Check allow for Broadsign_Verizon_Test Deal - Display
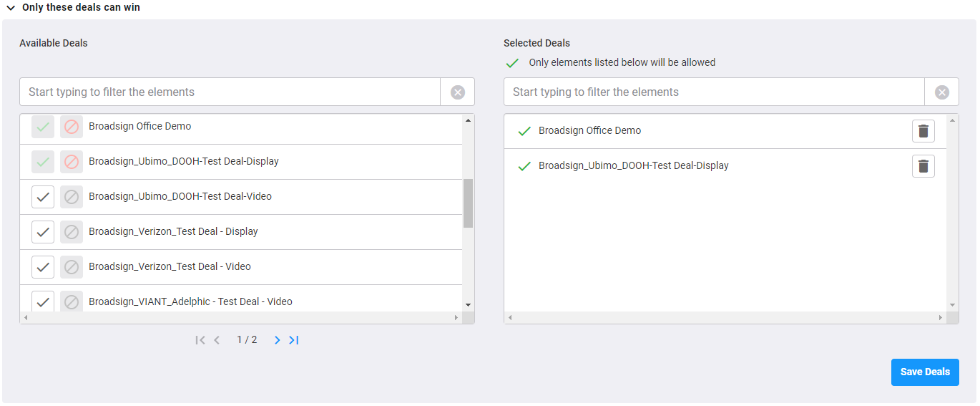The width and height of the screenshot is (980, 406). (x=43, y=232)
